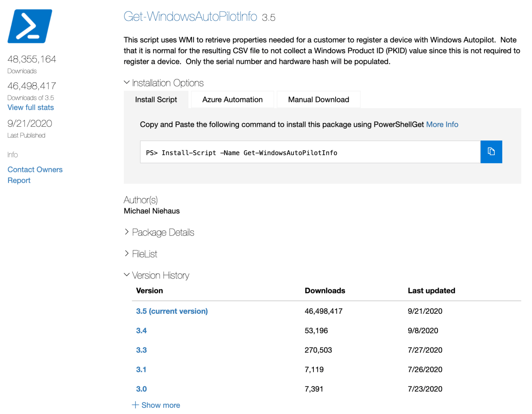This screenshot has height=414, width=532.
Task: Select the Install Script tab
Action: point(156,100)
